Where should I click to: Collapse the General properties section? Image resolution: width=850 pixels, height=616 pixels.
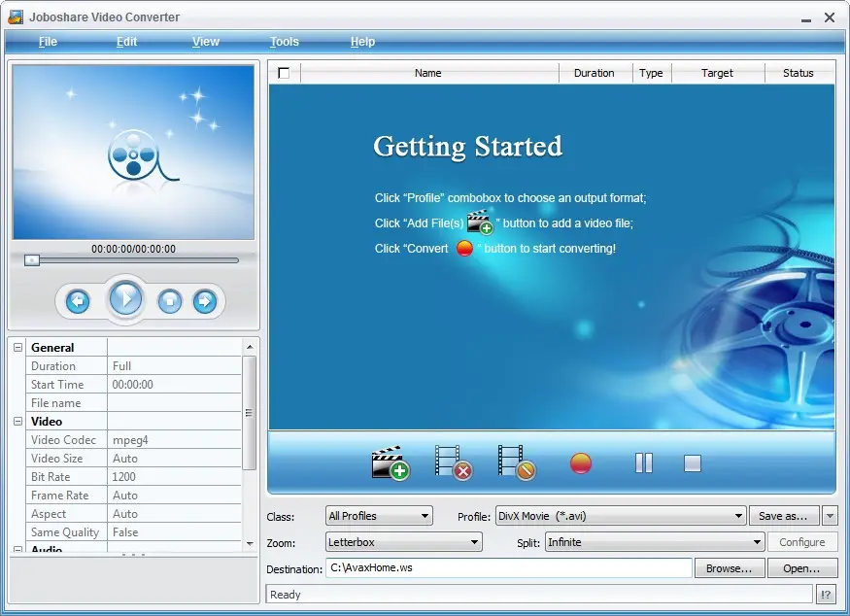click(x=17, y=347)
